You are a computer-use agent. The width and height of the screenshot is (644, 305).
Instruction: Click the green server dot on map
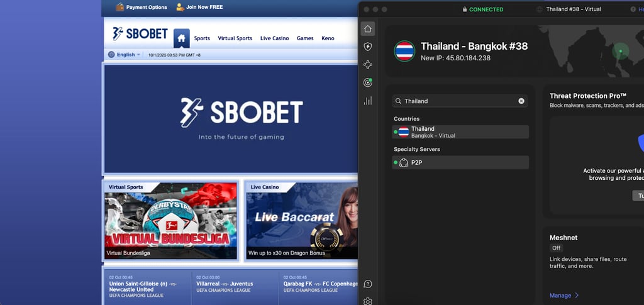pos(621,52)
